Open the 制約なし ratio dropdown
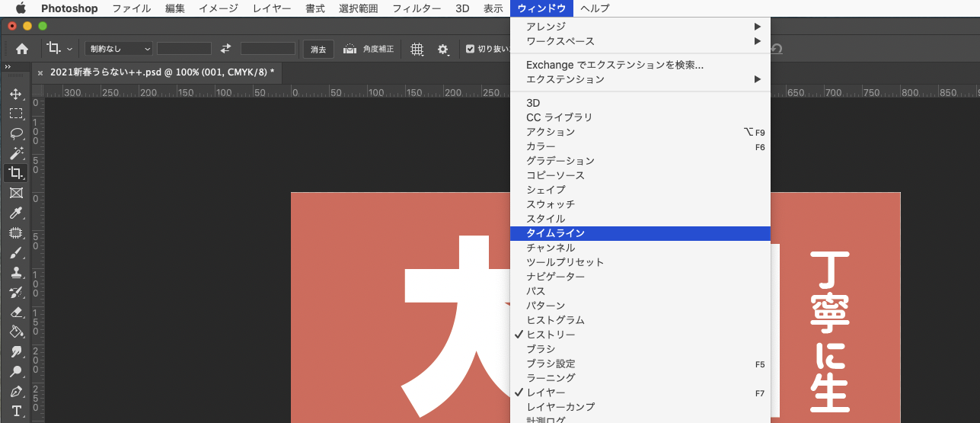 tap(119, 49)
